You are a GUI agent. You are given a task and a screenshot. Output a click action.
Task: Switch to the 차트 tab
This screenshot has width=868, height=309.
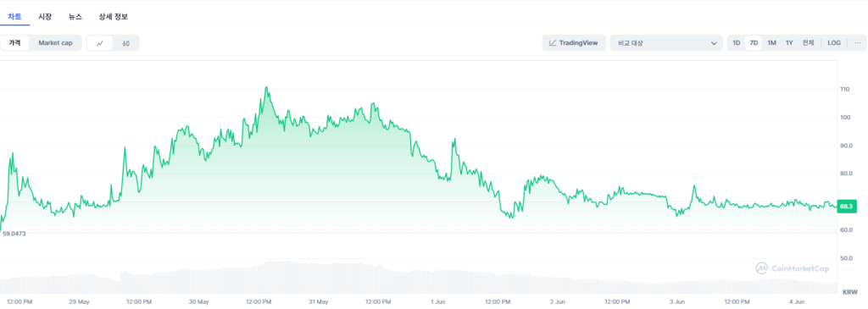point(14,17)
